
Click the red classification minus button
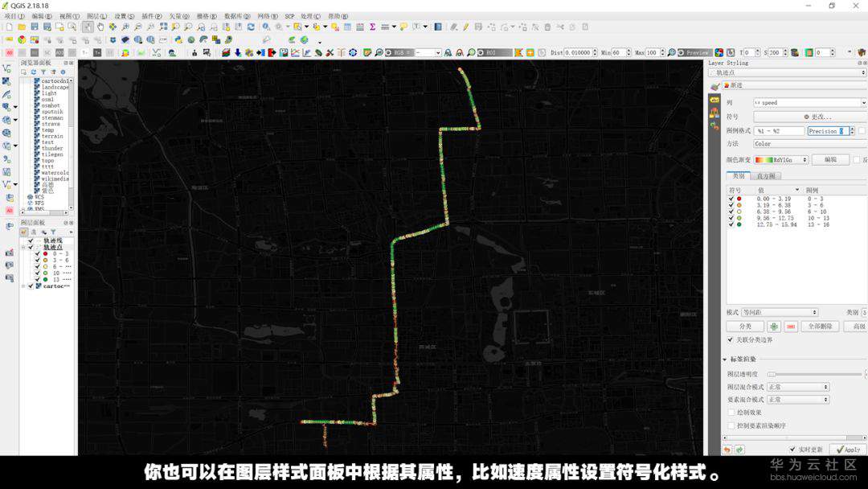[791, 327]
